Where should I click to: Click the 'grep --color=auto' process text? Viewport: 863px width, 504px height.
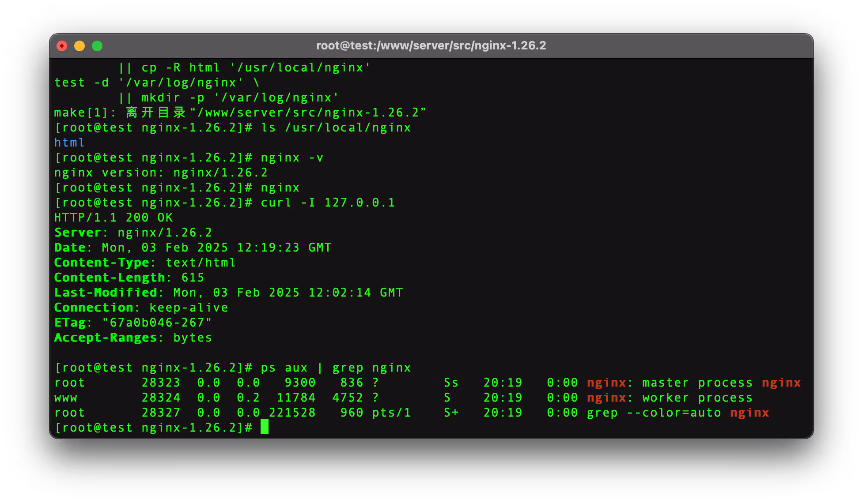(654, 413)
